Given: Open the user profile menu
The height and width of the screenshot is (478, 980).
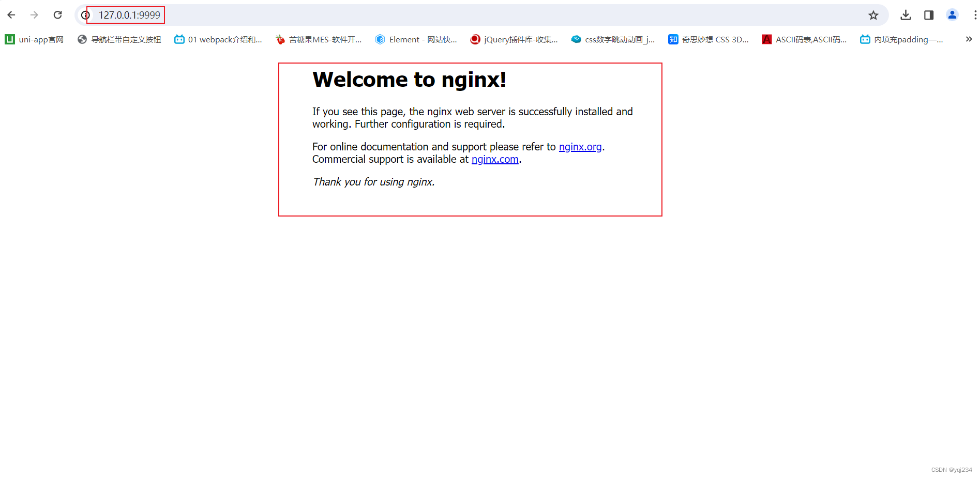Looking at the screenshot, I should pyautogui.click(x=952, y=15).
